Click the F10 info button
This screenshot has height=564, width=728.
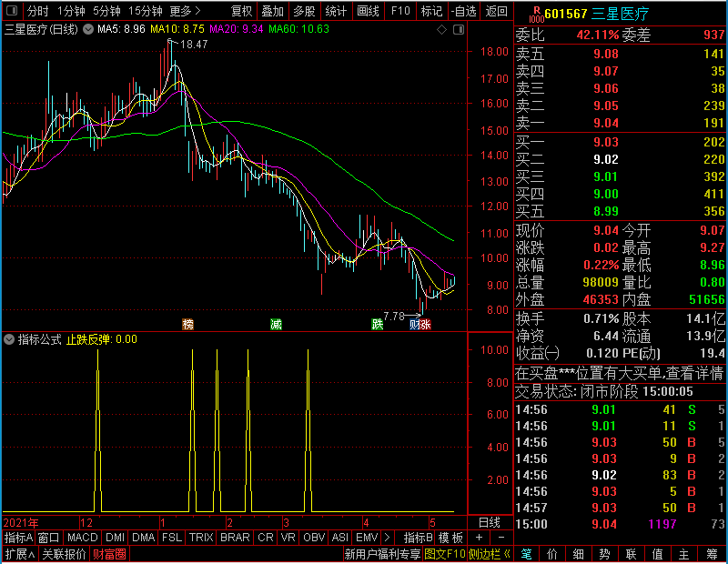(x=400, y=11)
